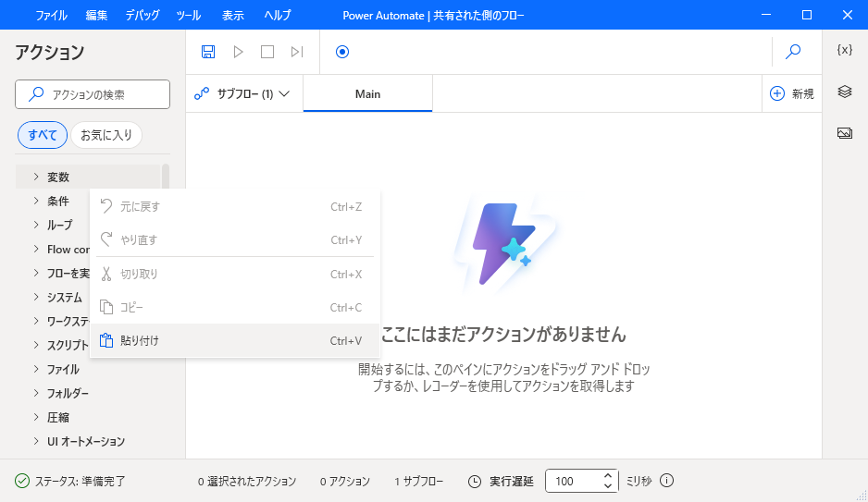Open the variables pane {x} icon
The image size is (868, 502).
coord(844,50)
